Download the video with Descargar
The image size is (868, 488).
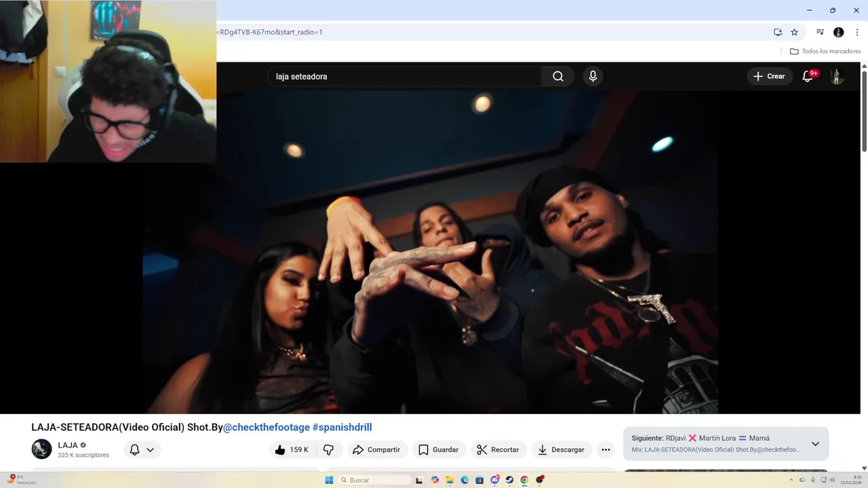[x=561, y=449]
